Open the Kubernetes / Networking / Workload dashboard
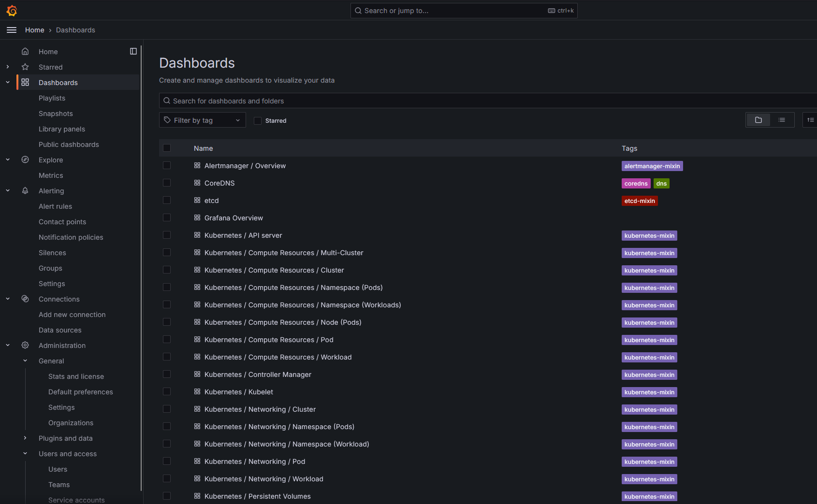The width and height of the screenshot is (817, 504). click(x=264, y=479)
